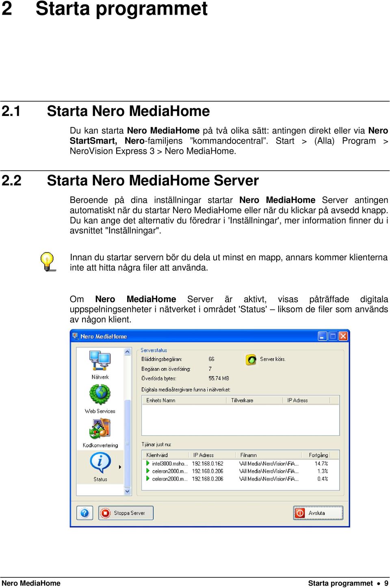The width and height of the screenshot is (390, 588).
Task: Click the 192.168.0.162 IP address
Action: pos(208,464)
